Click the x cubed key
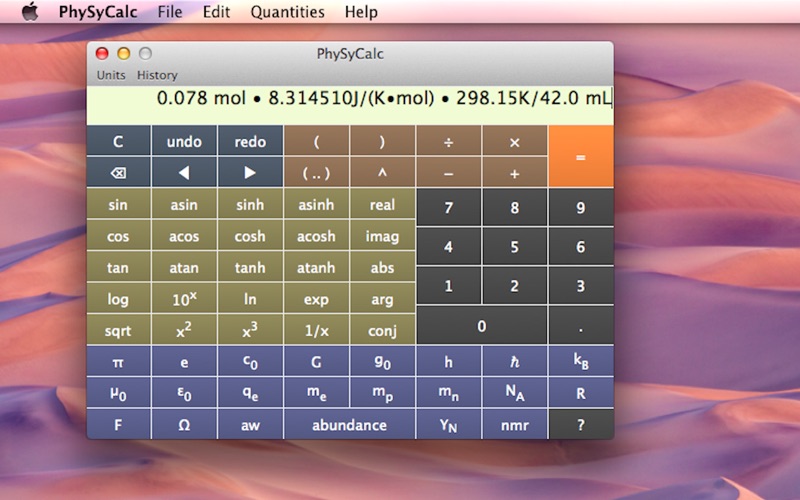This screenshot has height=500, width=800. pos(250,330)
